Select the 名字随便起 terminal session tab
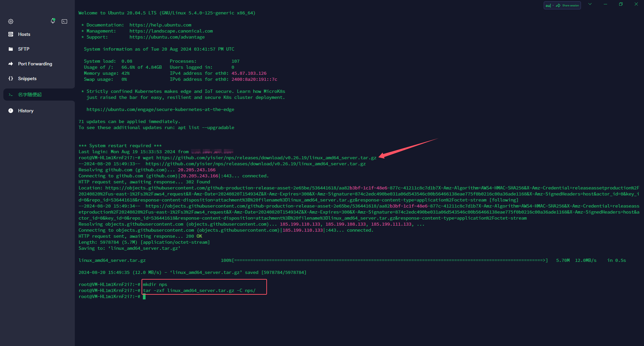The height and width of the screenshot is (346, 644). pyautogui.click(x=30, y=95)
